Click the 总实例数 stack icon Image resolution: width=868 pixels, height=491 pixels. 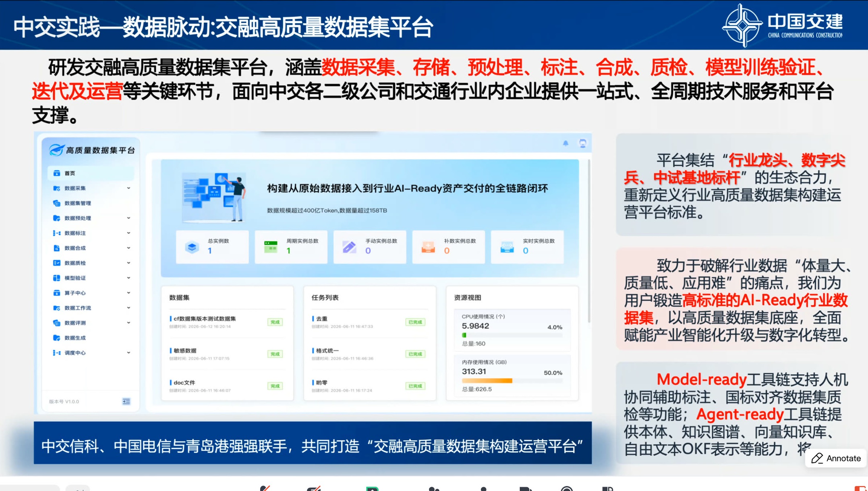tap(192, 247)
